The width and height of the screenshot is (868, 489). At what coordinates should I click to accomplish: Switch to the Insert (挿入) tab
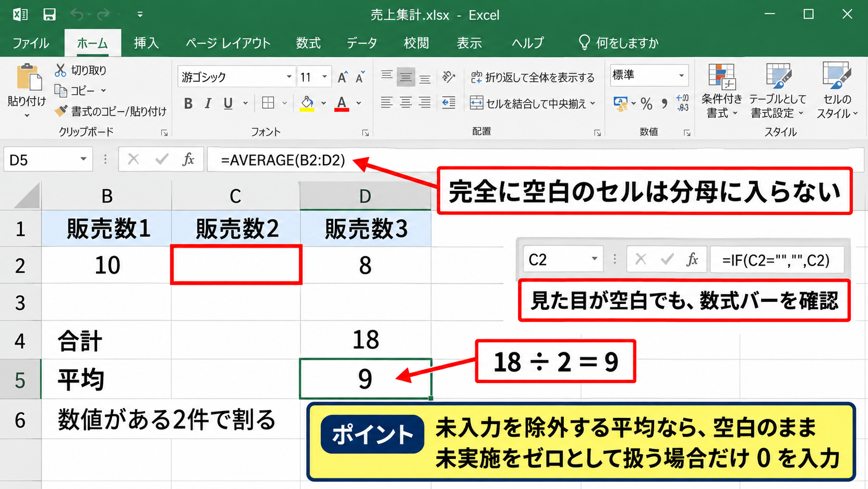pyautogui.click(x=146, y=43)
